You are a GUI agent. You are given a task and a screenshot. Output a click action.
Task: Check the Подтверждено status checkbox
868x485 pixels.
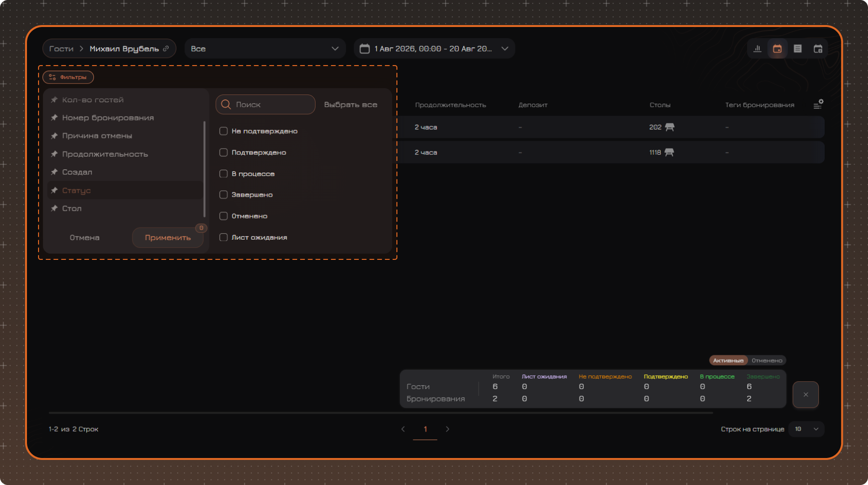tap(224, 152)
